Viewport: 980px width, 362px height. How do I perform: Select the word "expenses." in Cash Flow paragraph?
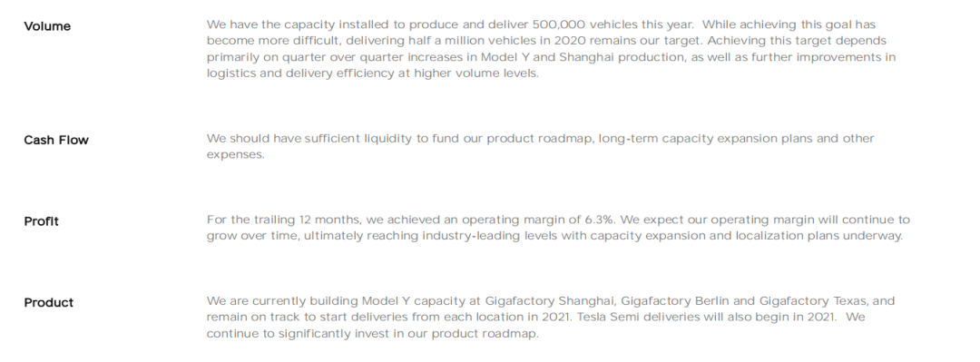pyautogui.click(x=236, y=155)
